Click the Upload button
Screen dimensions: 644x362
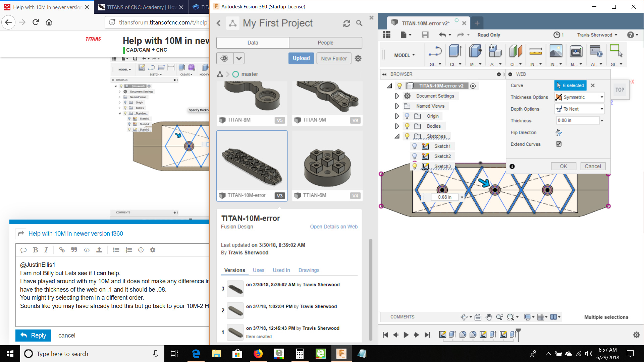(x=301, y=58)
